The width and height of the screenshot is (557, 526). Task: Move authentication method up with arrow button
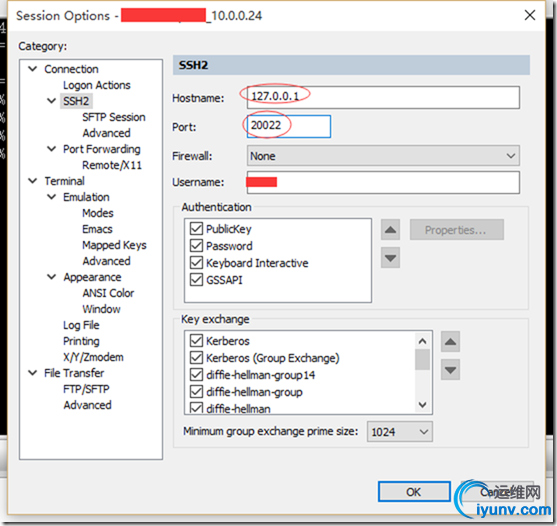click(x=390, y=229)
